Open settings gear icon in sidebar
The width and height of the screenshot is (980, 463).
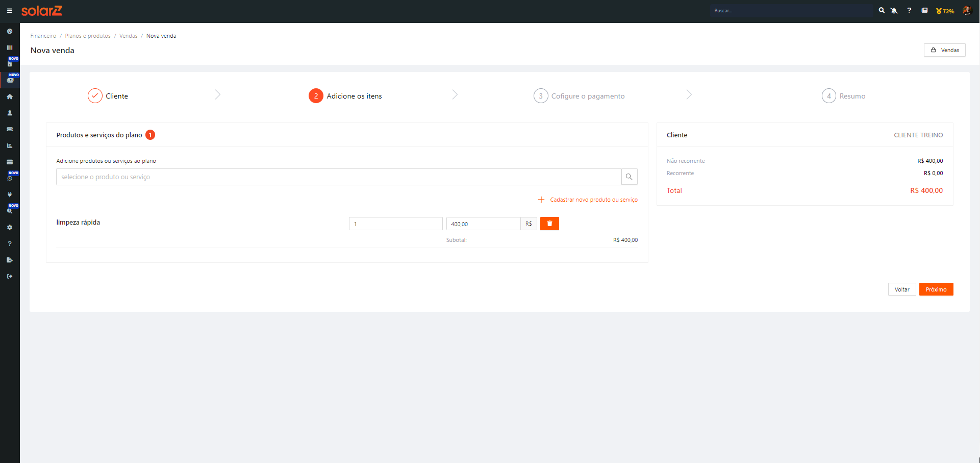point(10,227)
